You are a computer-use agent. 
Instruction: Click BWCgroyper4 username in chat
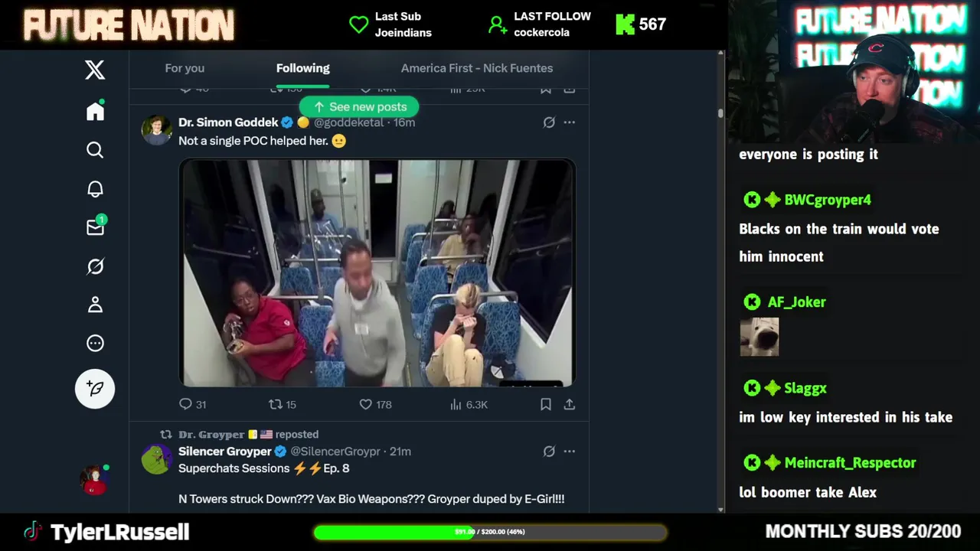click(828, 200)
